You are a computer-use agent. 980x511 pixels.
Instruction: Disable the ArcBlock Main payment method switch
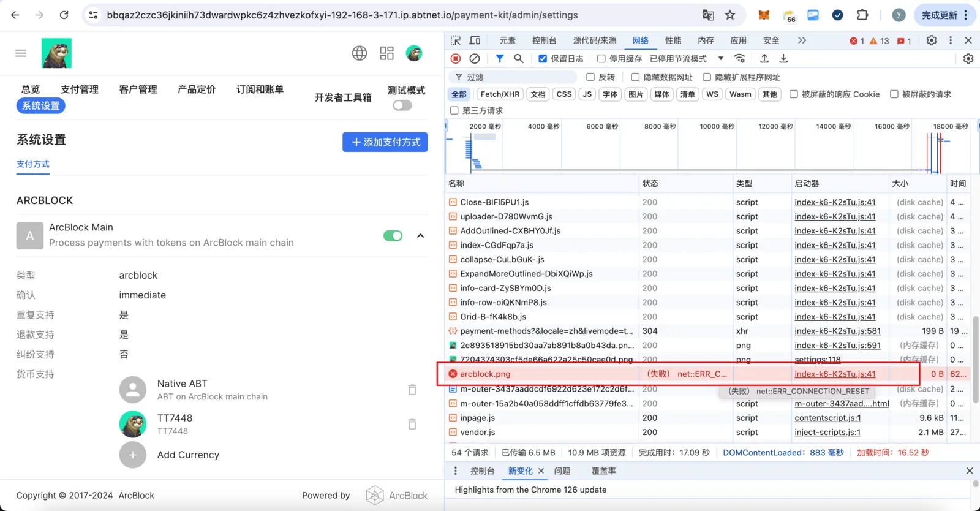tap(393, 236)
